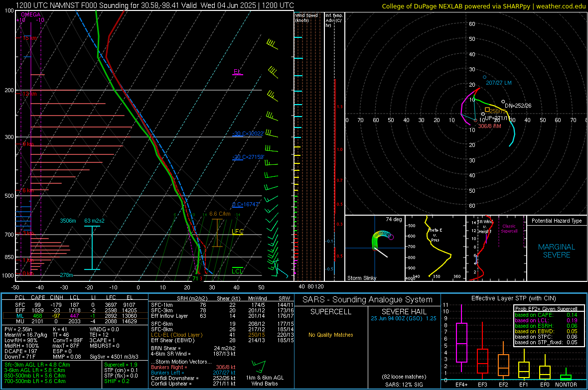The height and width of the screenshot is (390, 588).
Task: Click the SHIP = 0.2 value
Action: click(x=117, y=381)
